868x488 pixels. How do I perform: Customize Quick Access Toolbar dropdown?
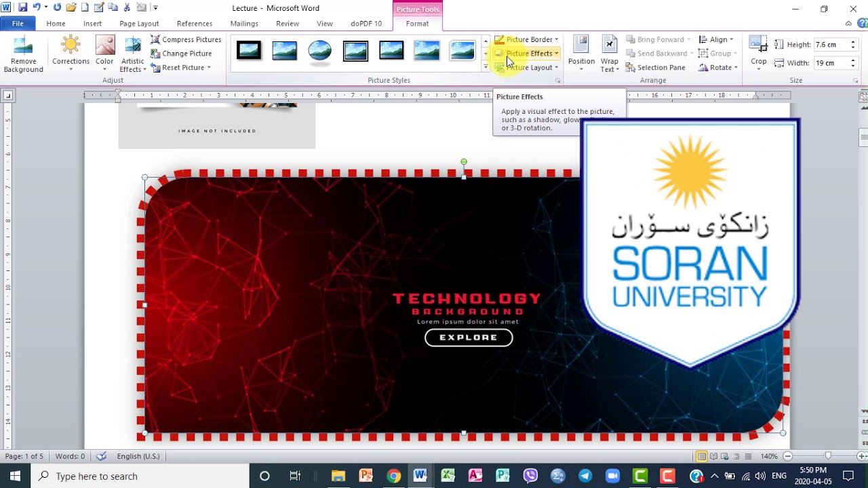(x=155, y=8)
